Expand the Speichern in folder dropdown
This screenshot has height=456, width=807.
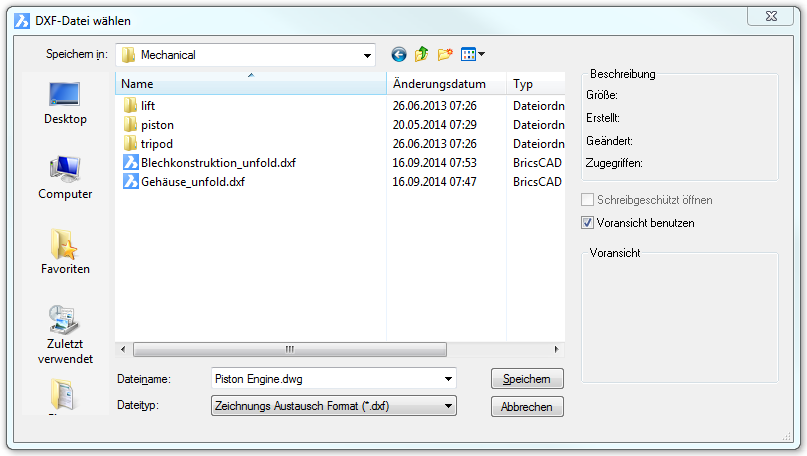(x=367, y=56)
